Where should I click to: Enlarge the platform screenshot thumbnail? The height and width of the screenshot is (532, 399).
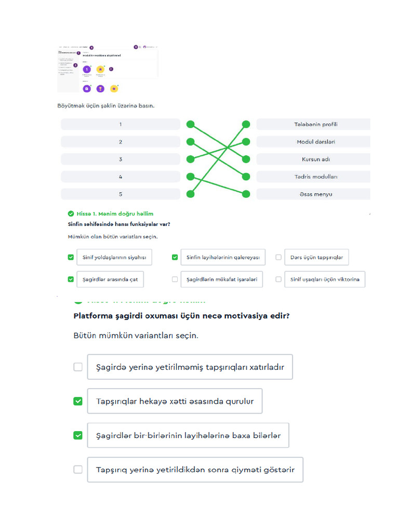pos(108,69)
